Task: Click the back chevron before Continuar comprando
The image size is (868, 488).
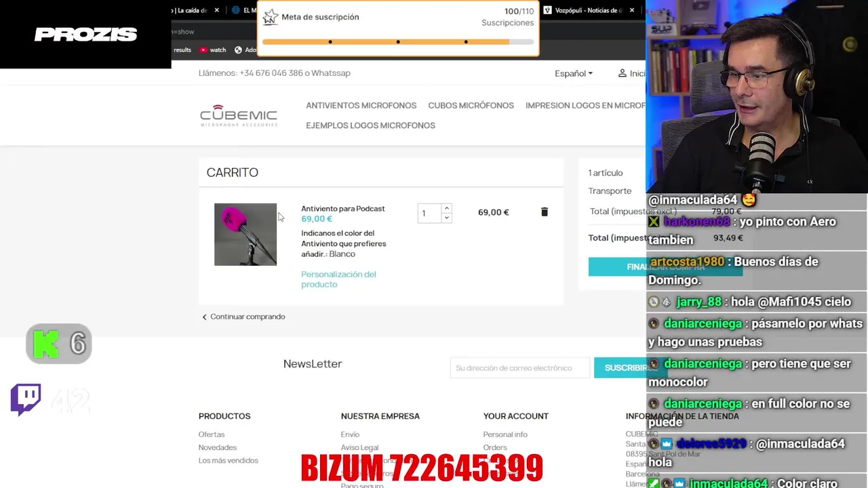Action: (204, 317)
